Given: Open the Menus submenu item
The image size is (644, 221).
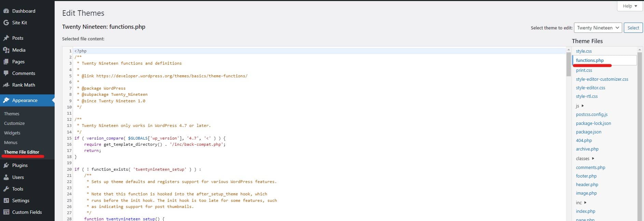Looking at the screenshot, I should [x=11, y=142].
